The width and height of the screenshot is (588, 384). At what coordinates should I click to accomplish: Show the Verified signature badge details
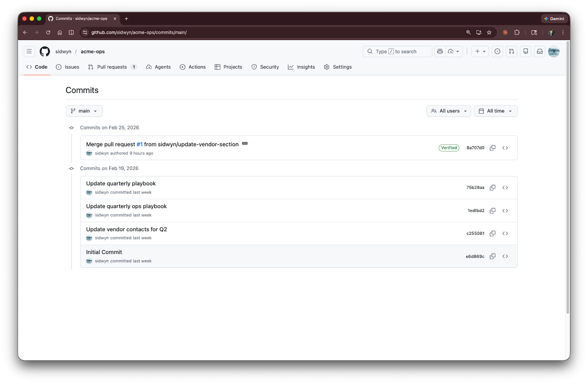coord(449,148)
